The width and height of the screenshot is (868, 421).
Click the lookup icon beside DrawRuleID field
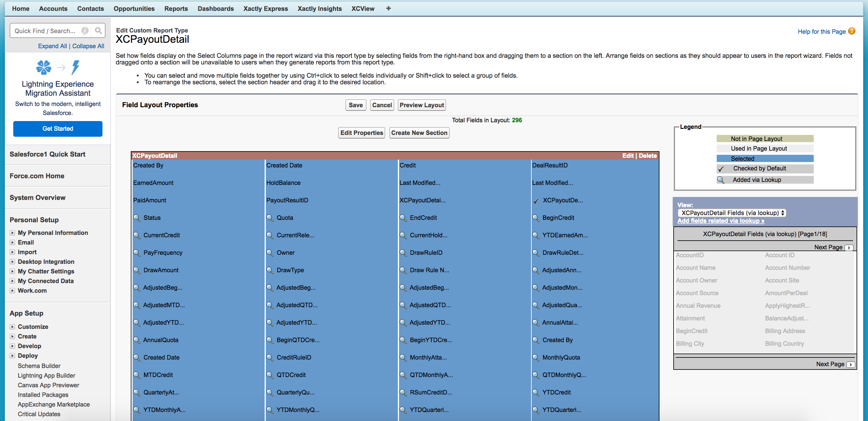pyautogui.click(x=403, y=253)
